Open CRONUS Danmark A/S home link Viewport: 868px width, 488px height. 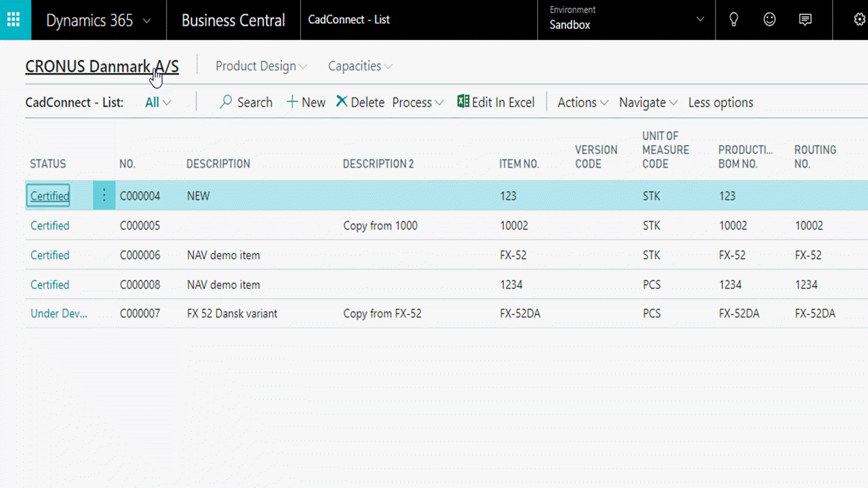102,66
